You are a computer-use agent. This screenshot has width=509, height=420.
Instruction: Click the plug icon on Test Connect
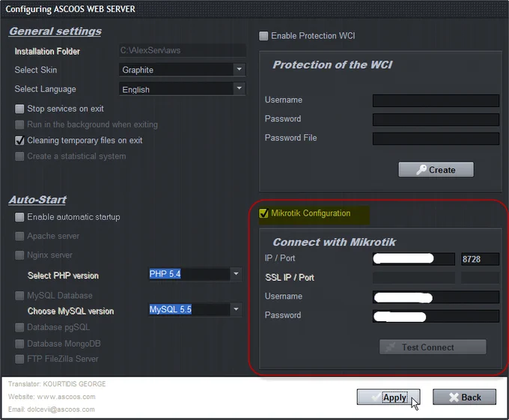pos(391,347)
